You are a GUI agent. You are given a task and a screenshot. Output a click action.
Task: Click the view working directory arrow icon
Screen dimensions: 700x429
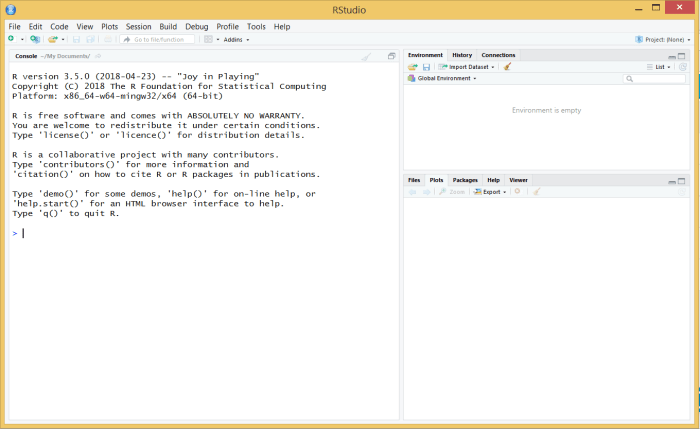[98, 56]
